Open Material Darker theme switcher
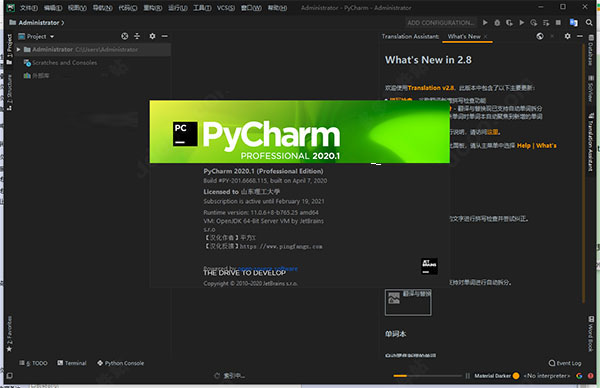The image size is (600, 388). click(x=492, y=376)
